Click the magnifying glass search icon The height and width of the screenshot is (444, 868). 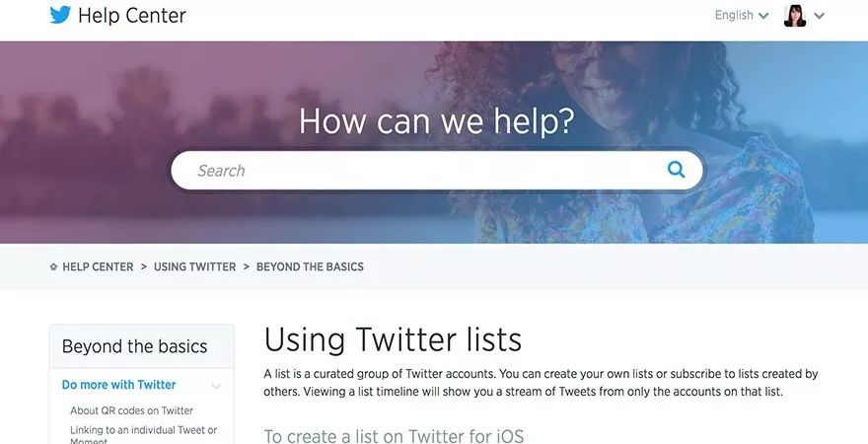click(x=676, y=170)
